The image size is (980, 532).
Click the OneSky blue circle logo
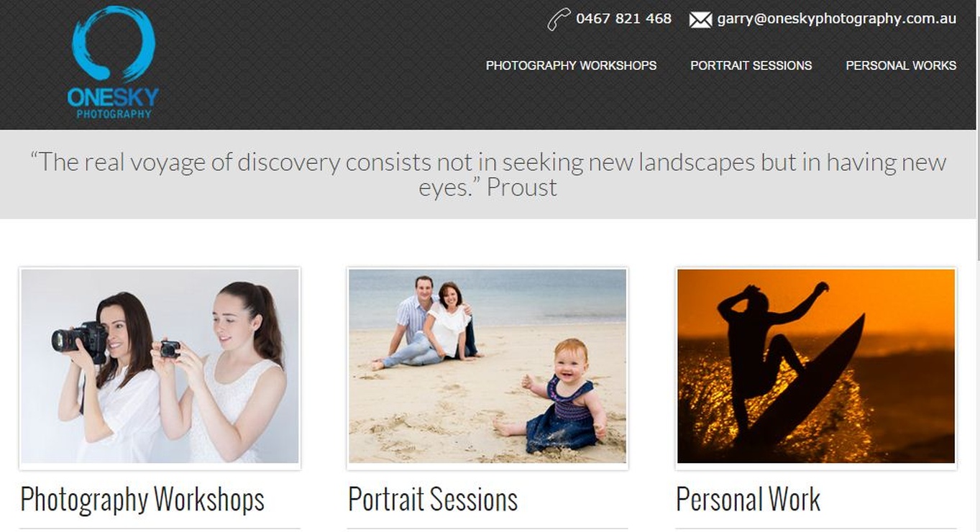(x=114, y=43)
